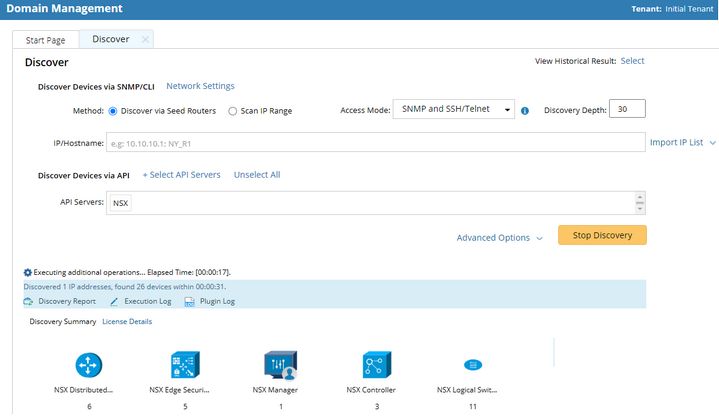Select Discover via Seed Routers method
Viewport: 719px width, 416px height.
pyautogui.click(x=113, y=111)
